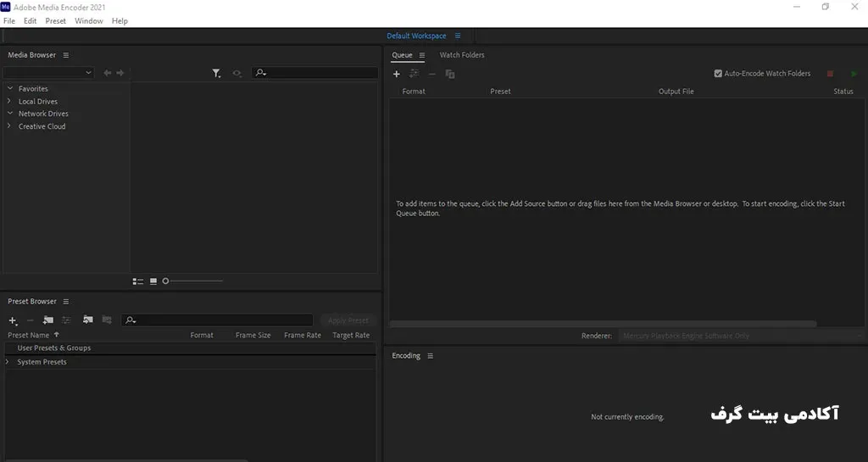This screenshot has height=462, width=868.
Task: Collapse the Favorites tree node
Action: [x=9, y=88]
